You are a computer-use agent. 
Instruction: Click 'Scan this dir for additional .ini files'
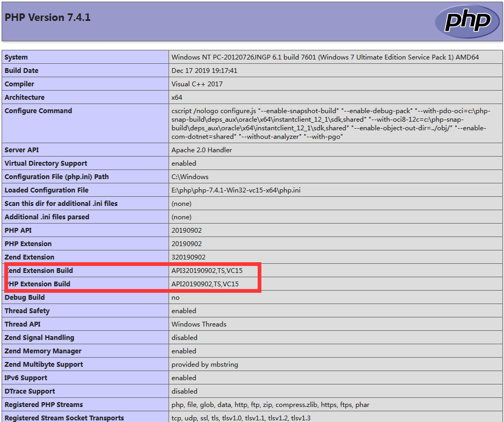[x=61, y=204]
